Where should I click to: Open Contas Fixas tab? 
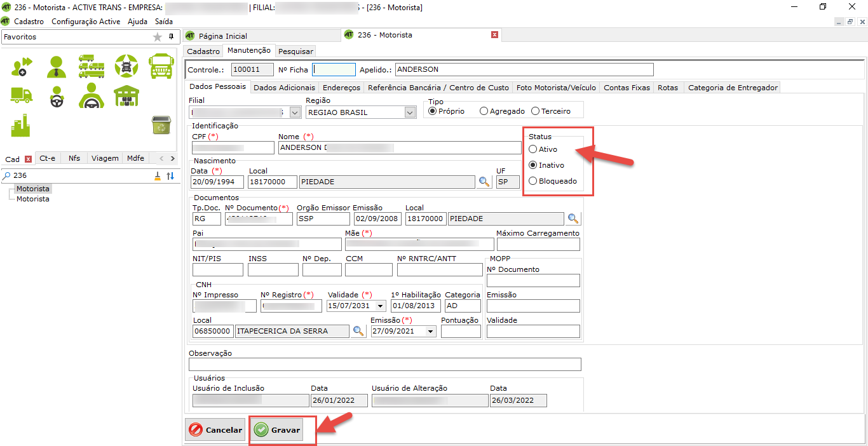click(627, 88)
